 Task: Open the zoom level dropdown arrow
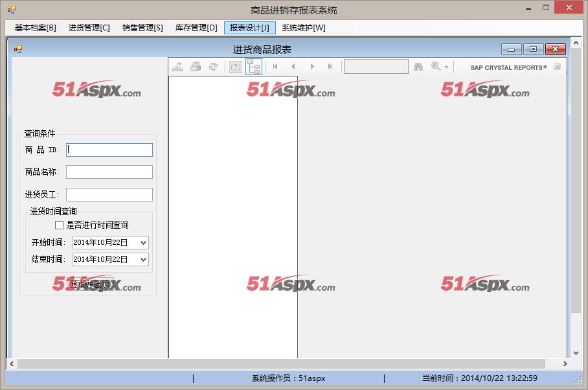pos(446,67)
